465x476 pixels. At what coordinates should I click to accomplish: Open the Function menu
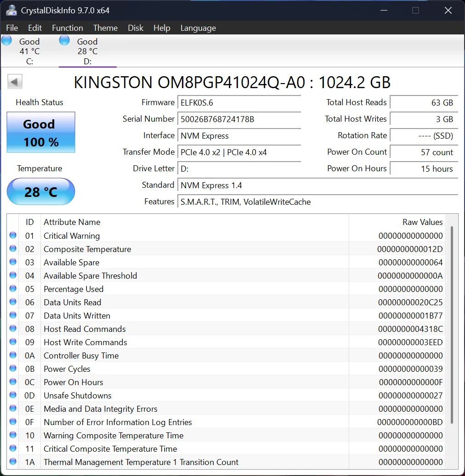[x=68, y=28]
